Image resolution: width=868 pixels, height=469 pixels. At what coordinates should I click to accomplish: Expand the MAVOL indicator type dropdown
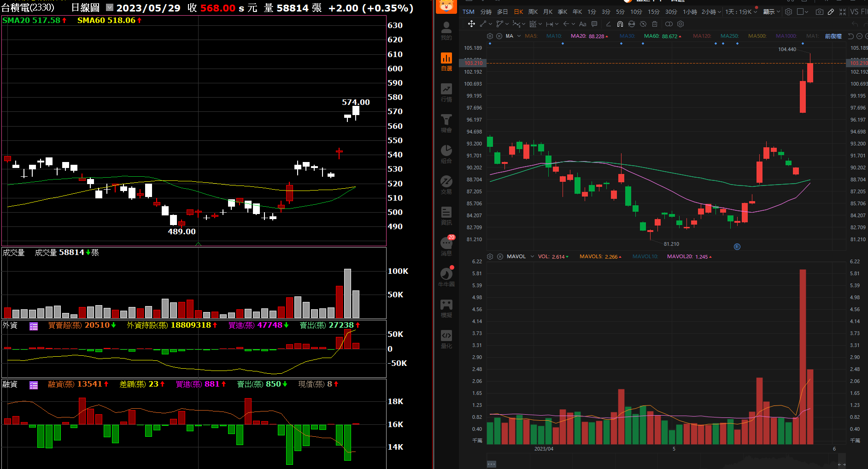click(x=532, y=256)
